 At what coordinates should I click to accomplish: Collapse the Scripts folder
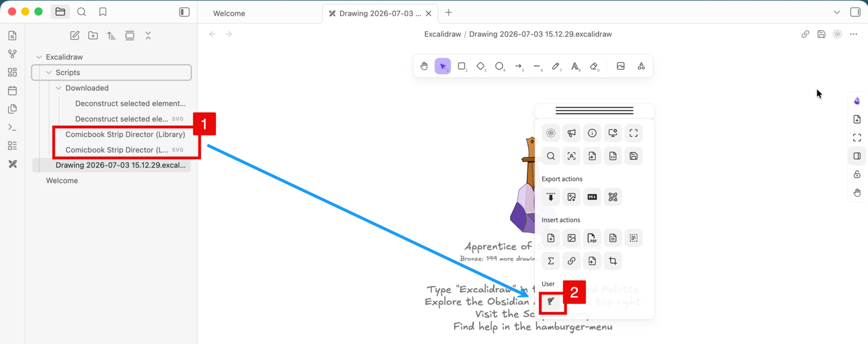(x=49, y=73)
